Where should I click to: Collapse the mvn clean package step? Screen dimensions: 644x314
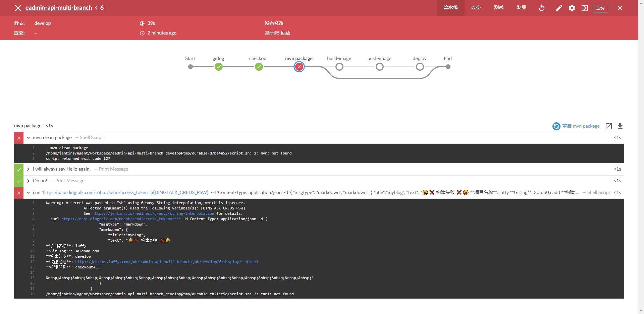pos(28,138)
